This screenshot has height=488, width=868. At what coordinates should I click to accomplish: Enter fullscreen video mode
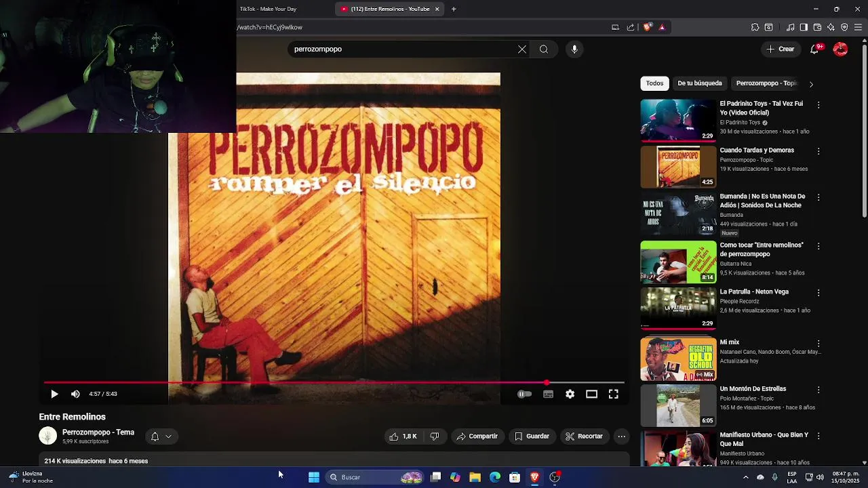(x=613, y=394)
